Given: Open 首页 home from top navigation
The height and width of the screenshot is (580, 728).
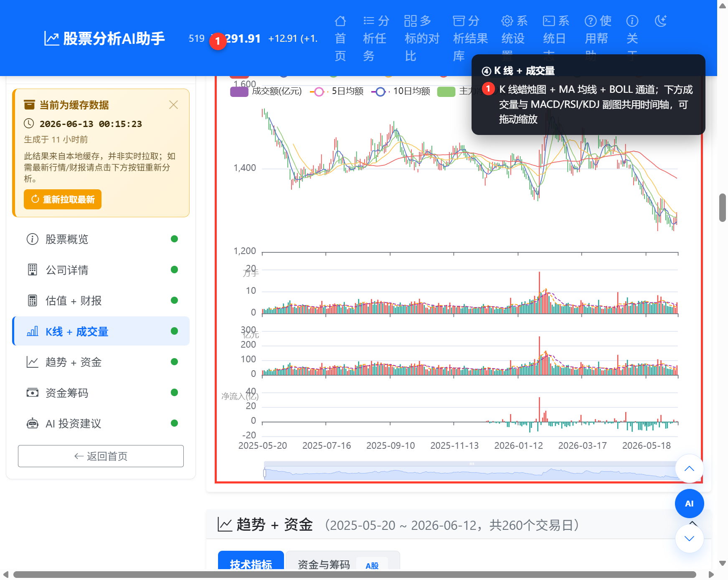Looking at the screenshot, I should coord(340,38).
